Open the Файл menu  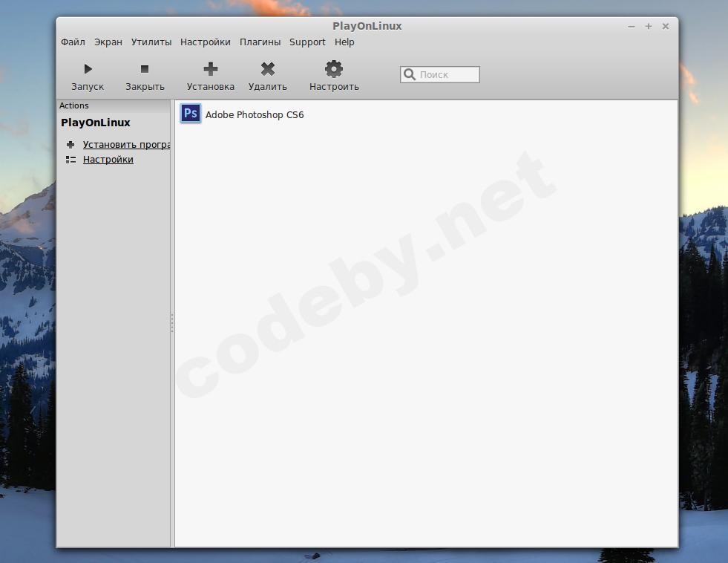coord(73,42)
